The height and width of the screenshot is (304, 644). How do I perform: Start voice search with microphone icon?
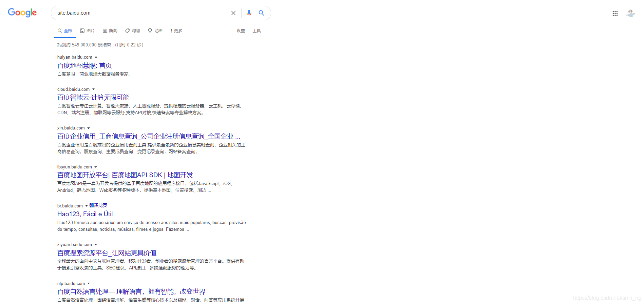coord(249,13)
